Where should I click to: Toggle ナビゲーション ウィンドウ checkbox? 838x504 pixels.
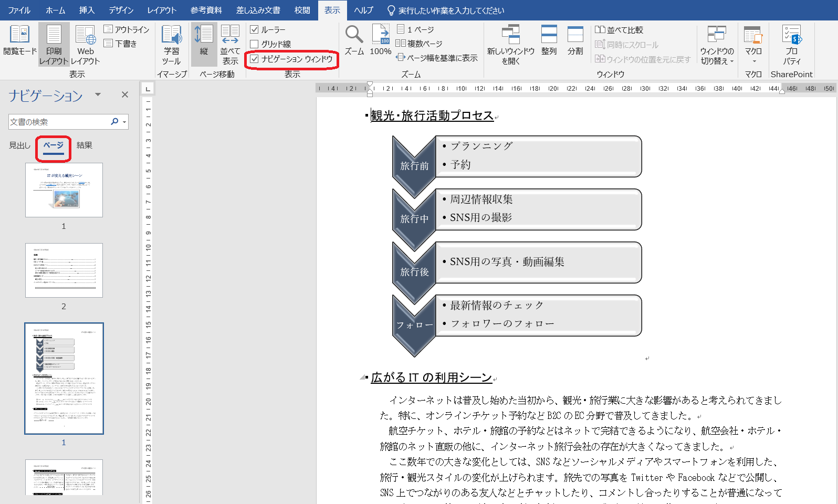click(255, 59)
